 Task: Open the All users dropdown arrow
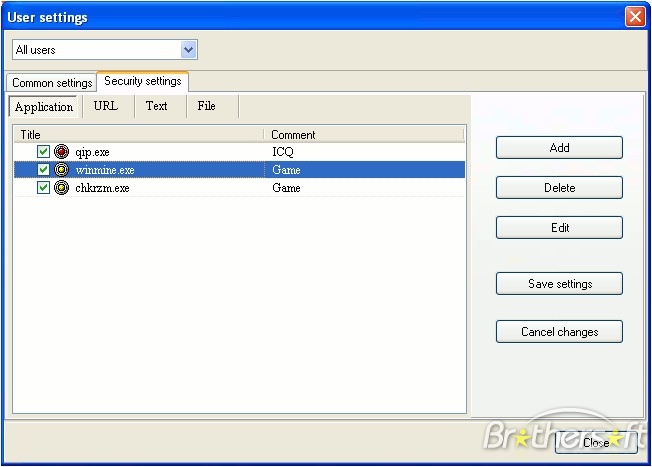point(189,50)
